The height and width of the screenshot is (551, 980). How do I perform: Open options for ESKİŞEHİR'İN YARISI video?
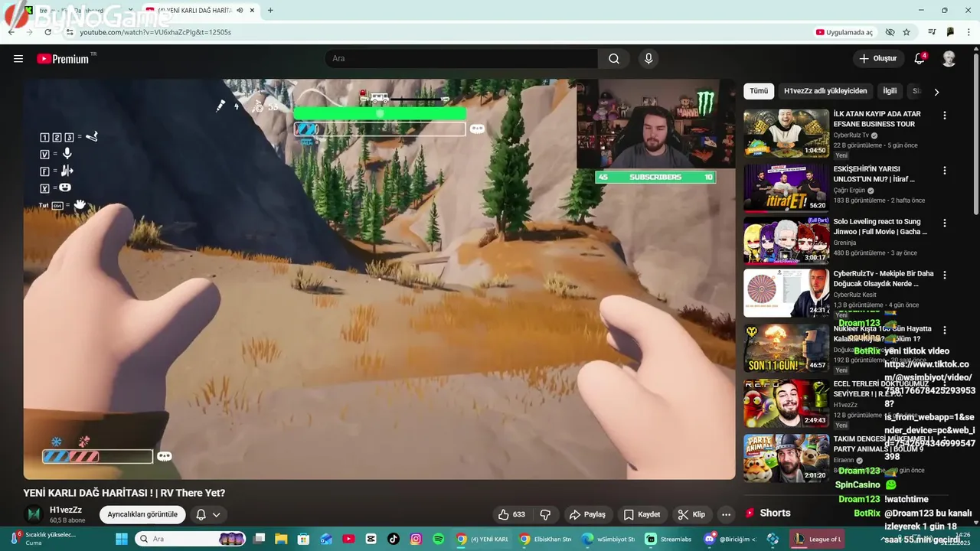(x=945, y=171)
